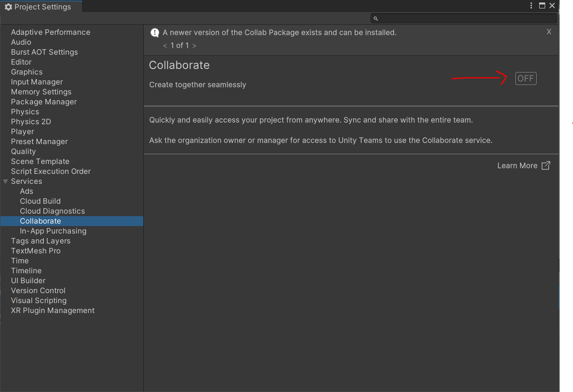Select Quality settings
Image resolution: width=573 pixels, height=392 pixels.
(x=23, y=152)
